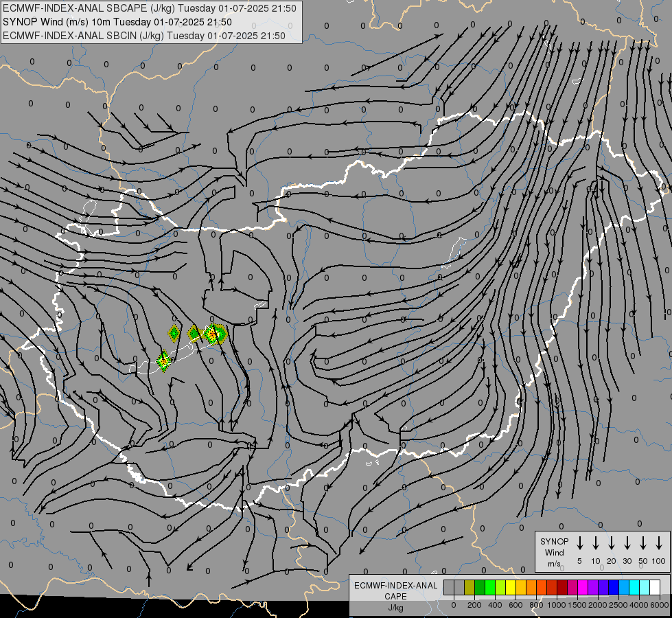
Task: Pick the purple CAPE legend swatch
Action: [x=593, y=587]
